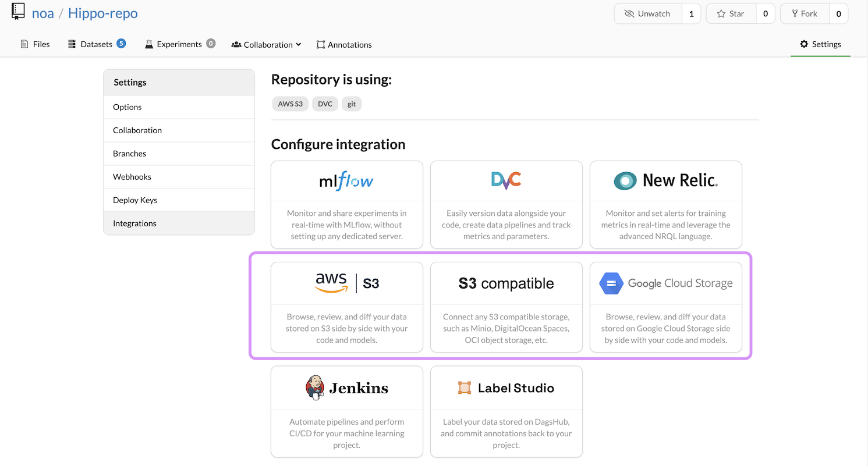The image size is (868, 466).
Task: Switch to the Datasets tab
Action: coord(96,44)
